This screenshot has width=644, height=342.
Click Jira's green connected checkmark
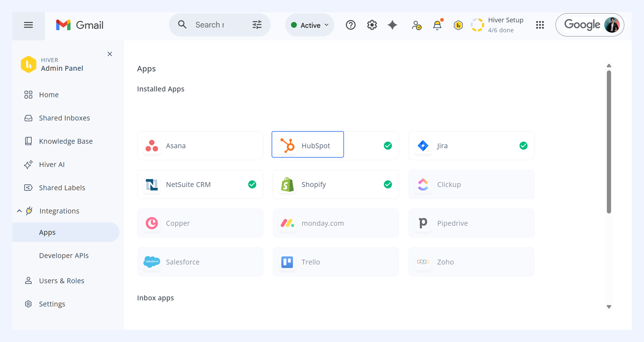point(524,146)
